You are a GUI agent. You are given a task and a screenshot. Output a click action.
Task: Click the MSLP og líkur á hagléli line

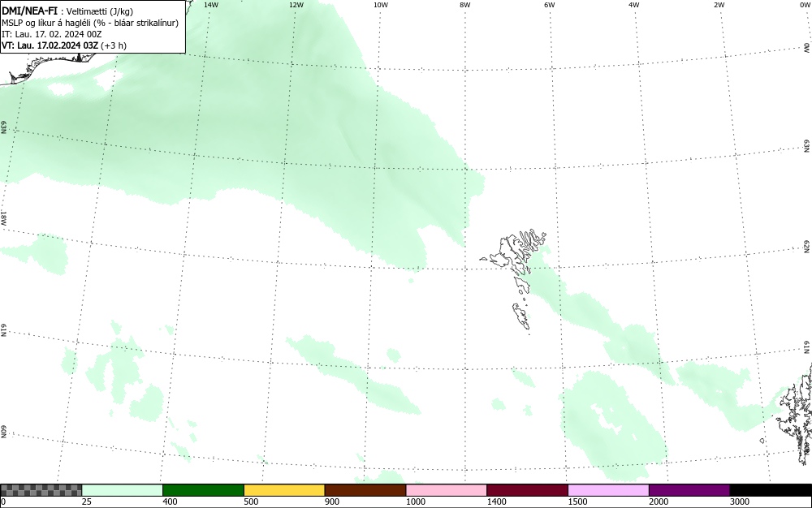(90, 23)
